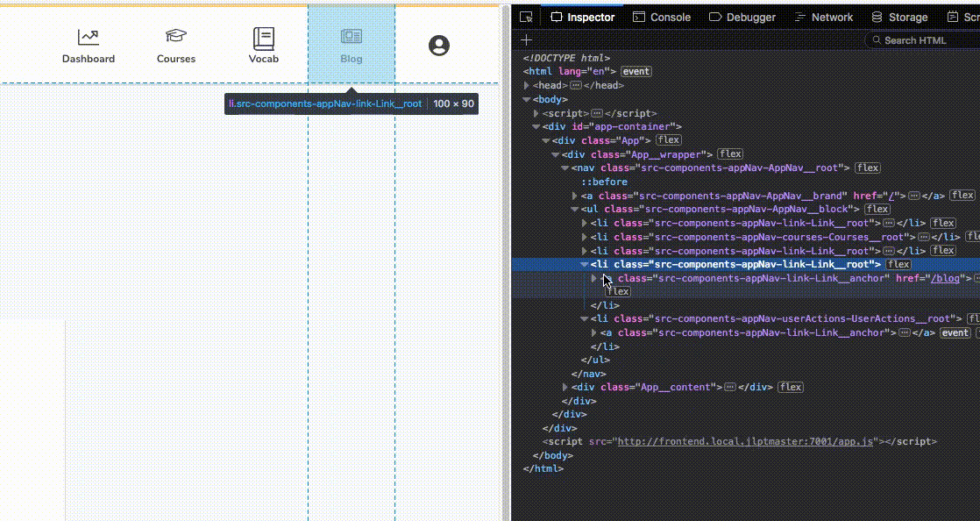Toggle flex badge on highlighted Link__root li

(898, 265)
